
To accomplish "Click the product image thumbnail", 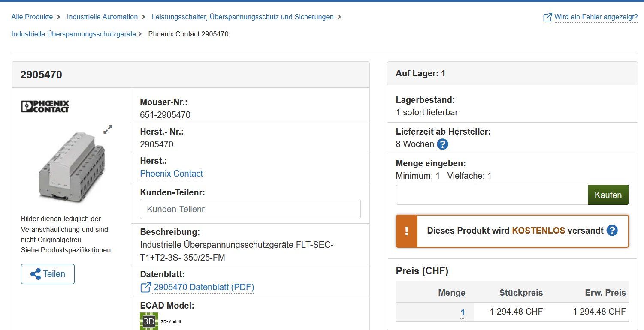I will [x=72, y=165].
